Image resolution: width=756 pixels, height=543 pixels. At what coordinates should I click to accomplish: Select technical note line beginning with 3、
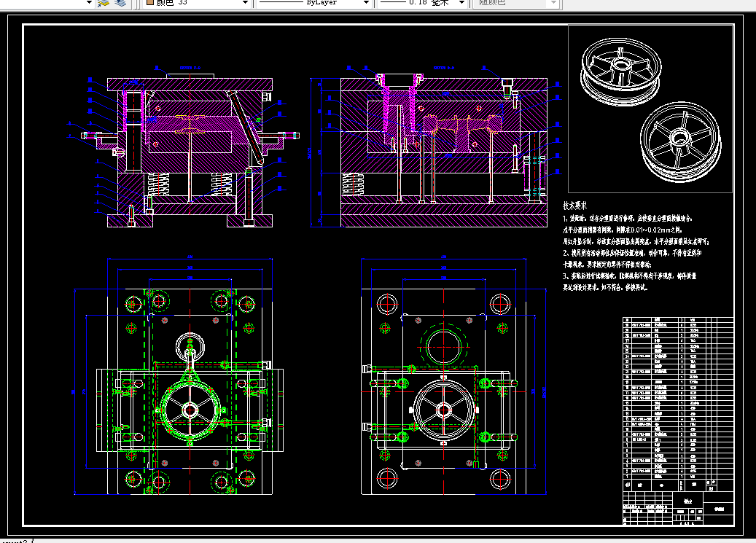630,276
